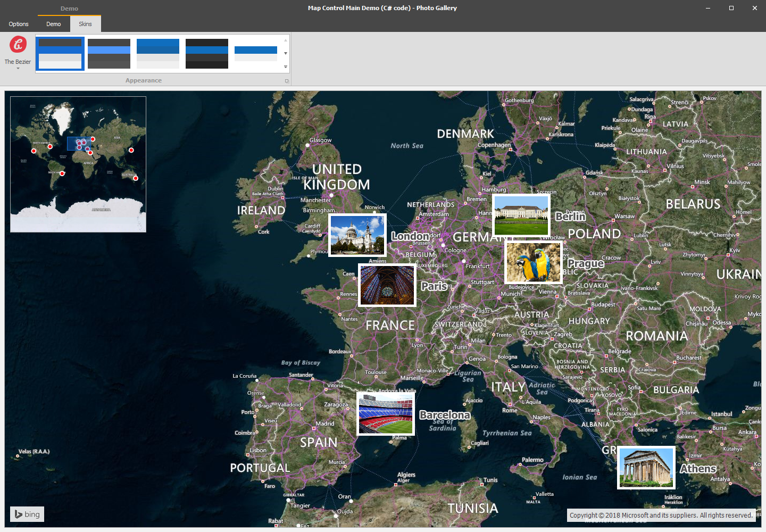Screen dimensions: 766x532
Task: Click the South America marker in mini map
Action: coord(62,173)
